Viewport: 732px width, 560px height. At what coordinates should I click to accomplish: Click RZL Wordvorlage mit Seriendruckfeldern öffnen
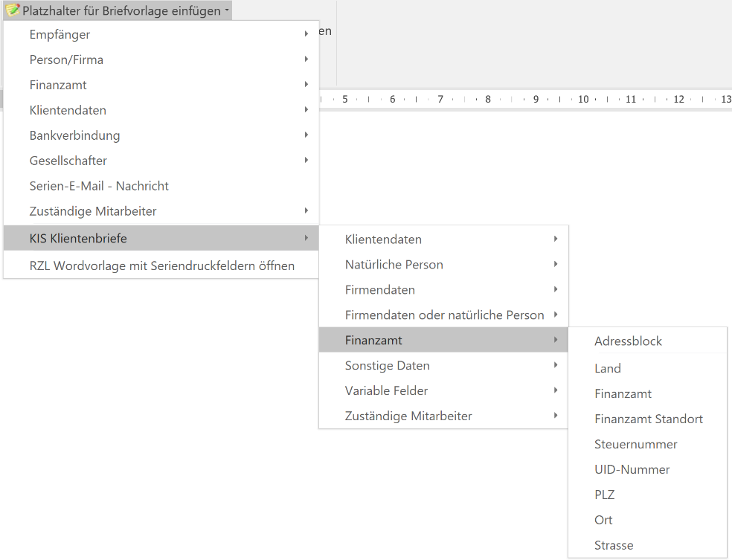(x=161, y=265)
